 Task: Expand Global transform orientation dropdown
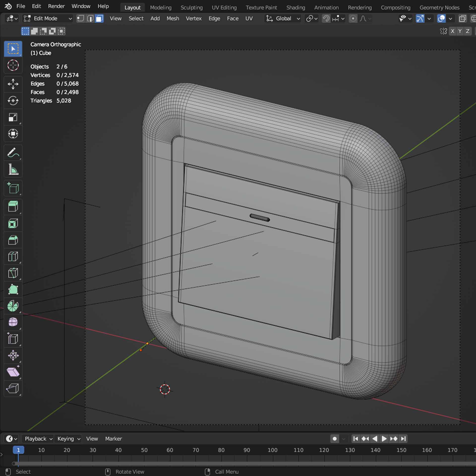[283, 19]
